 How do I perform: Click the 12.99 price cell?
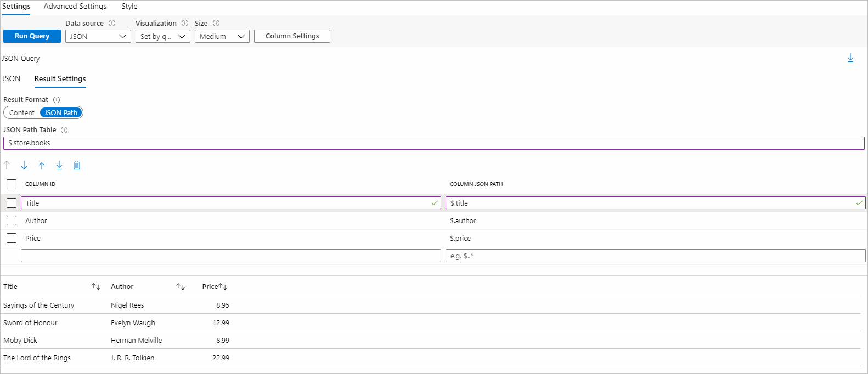point(221,322)
